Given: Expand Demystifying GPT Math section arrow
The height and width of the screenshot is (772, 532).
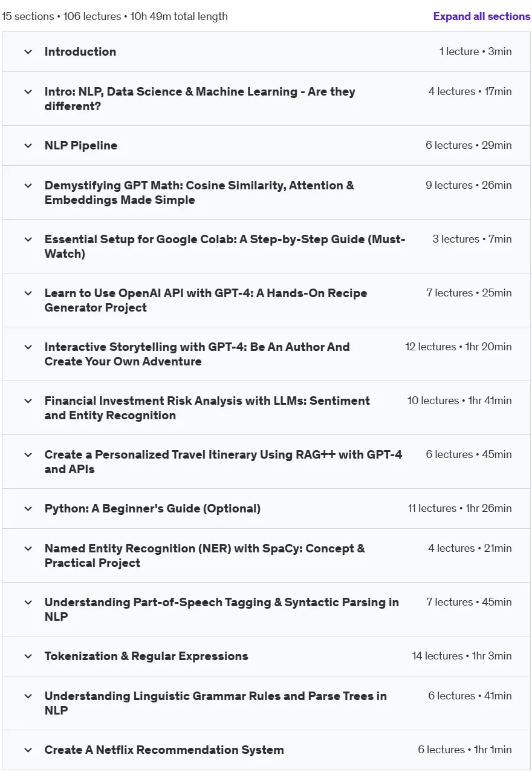Looking at the screenshot, I should (28, 186).
